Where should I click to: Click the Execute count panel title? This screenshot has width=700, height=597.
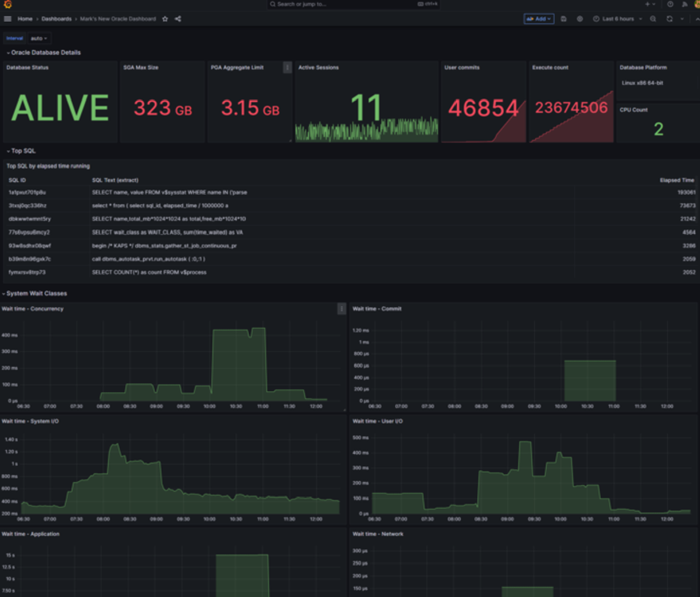(550, 68)
